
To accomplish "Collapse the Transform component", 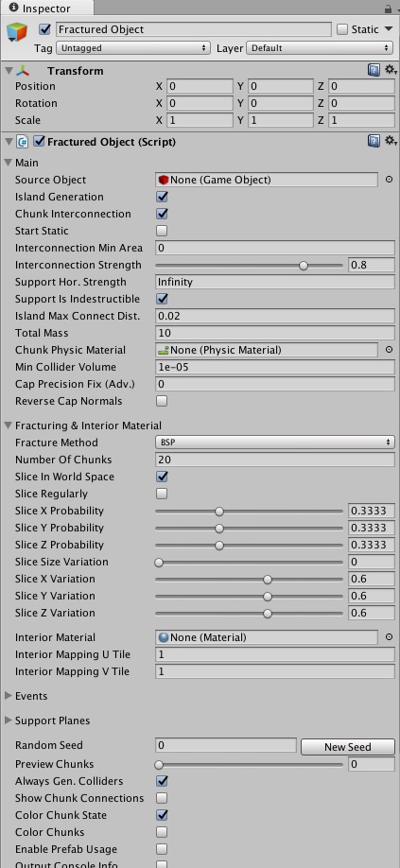I will point(9,71).
